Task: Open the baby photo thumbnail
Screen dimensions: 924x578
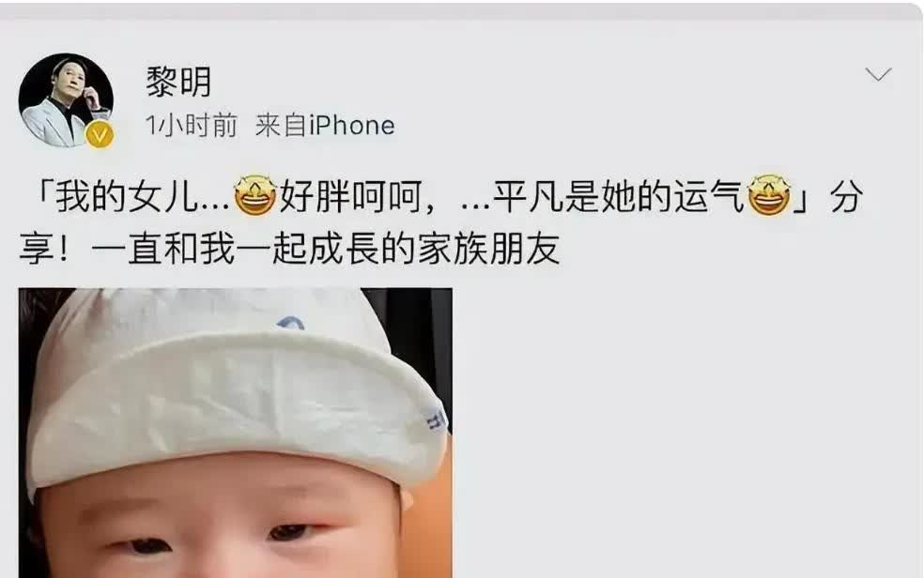Action: coord(235,433)
